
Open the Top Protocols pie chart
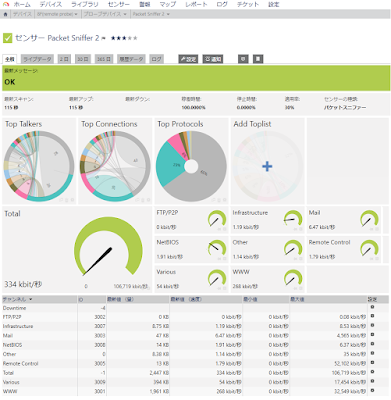click(x=191, y=166)
